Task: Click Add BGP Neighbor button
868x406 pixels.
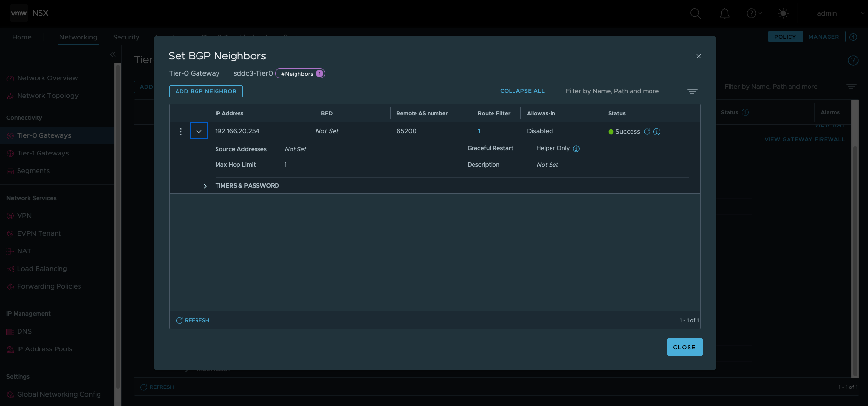Action: (206, 91)
